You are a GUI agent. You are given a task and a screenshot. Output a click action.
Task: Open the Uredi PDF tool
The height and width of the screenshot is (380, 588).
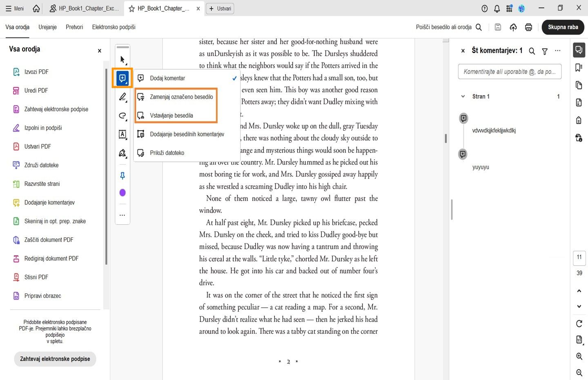pyautogui.click(x=30, y=90)
